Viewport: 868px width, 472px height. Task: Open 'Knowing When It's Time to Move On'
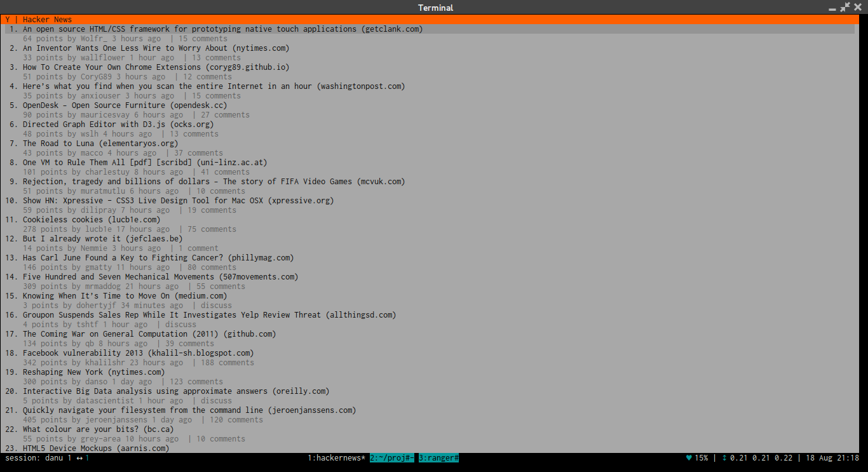[x=125, y=296]
